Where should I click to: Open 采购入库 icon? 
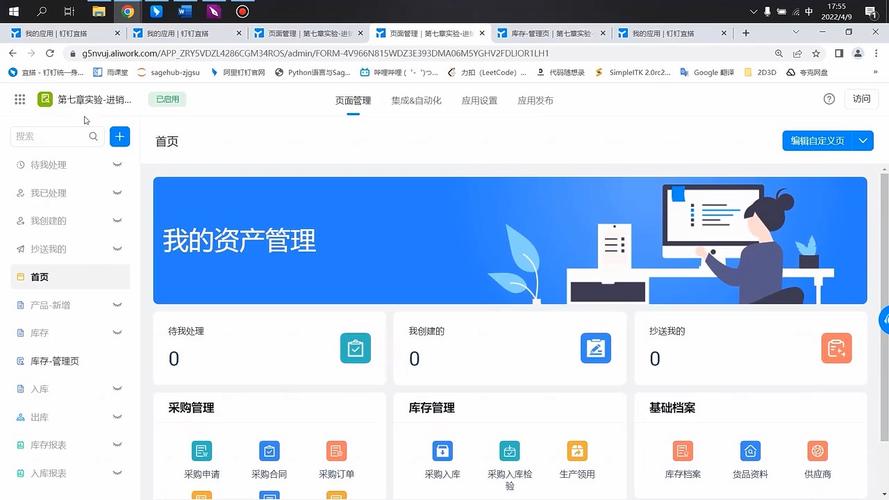pyautogui.click(x=442, y=451)
